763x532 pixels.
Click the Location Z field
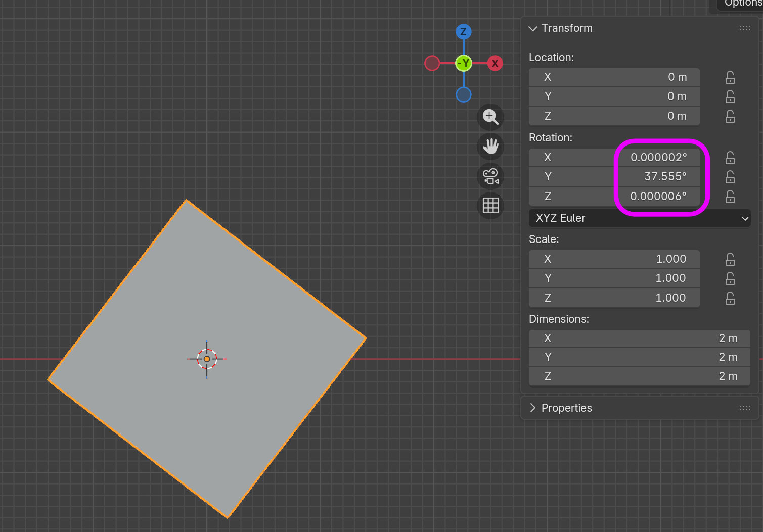[x=614, y=116]
